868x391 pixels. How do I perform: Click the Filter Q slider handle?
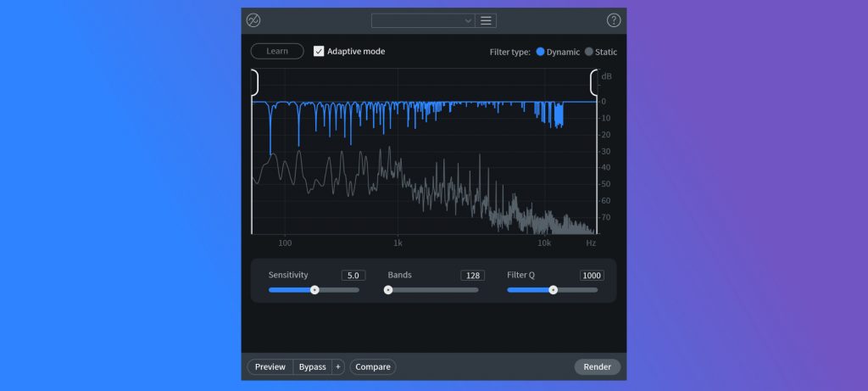[x=553, y=290]
